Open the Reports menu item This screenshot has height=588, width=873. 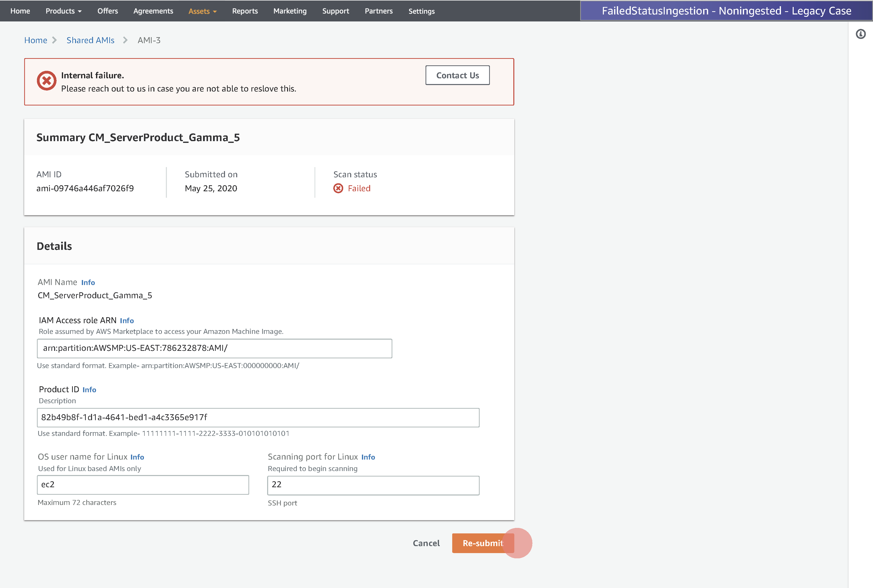[244, 11]
